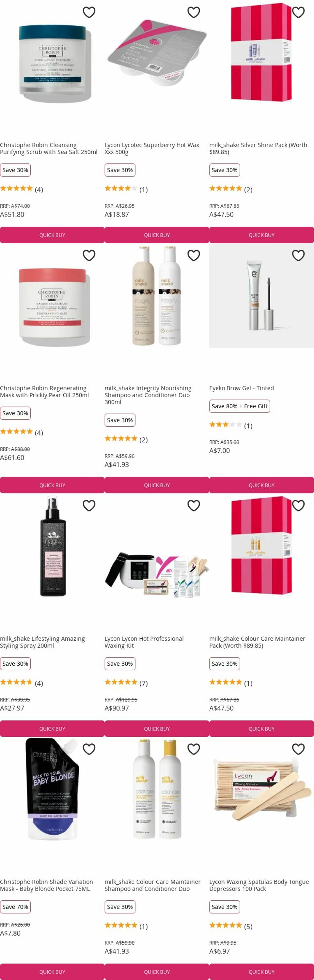Click the Save 80% + Free Gift badge
This screenshot has width=314, height=980.
[x=240, y=406]
